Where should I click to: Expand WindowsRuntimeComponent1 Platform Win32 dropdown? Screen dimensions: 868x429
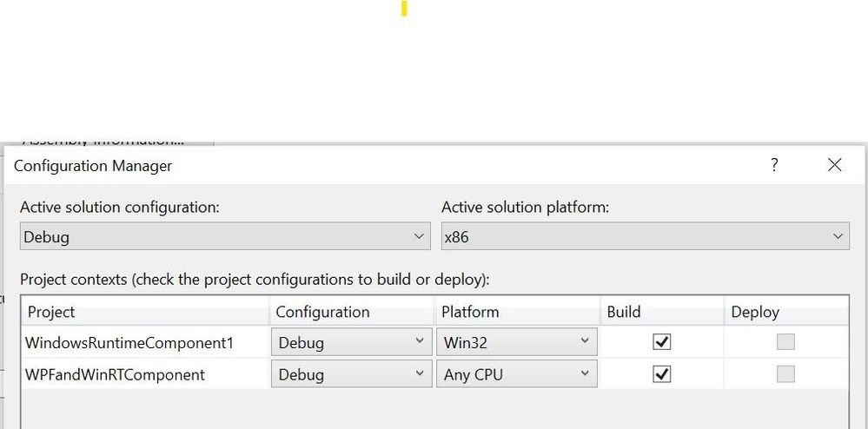(516, 342)
